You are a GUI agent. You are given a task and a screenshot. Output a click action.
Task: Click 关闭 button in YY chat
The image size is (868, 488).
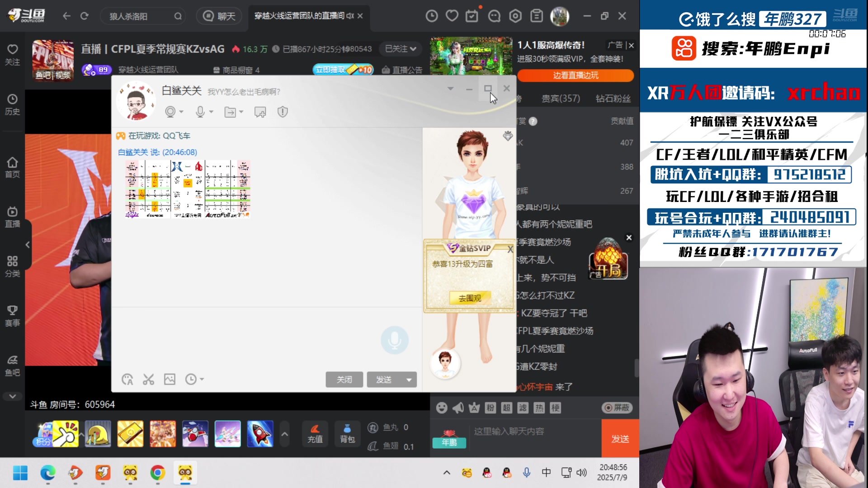(344, 380)
